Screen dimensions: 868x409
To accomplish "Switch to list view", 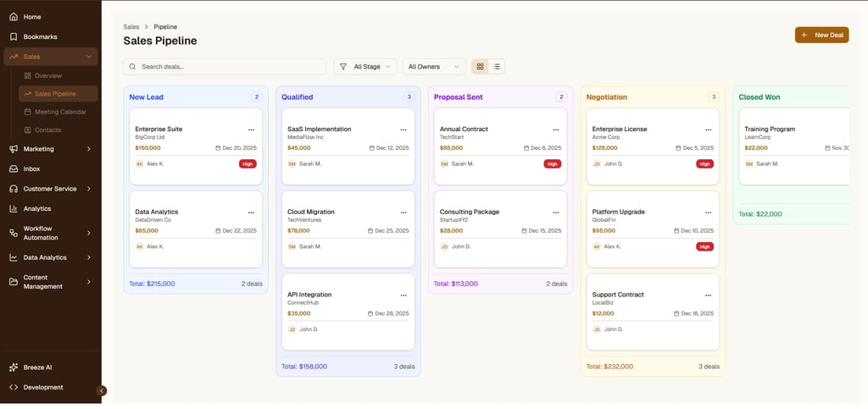I will [497, 66].
